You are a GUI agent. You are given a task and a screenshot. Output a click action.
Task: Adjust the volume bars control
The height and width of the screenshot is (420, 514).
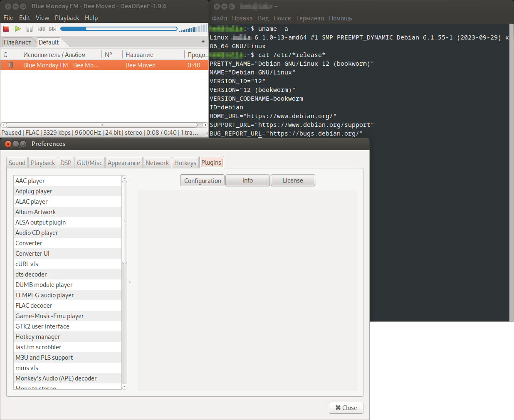(x=193, y=29)
